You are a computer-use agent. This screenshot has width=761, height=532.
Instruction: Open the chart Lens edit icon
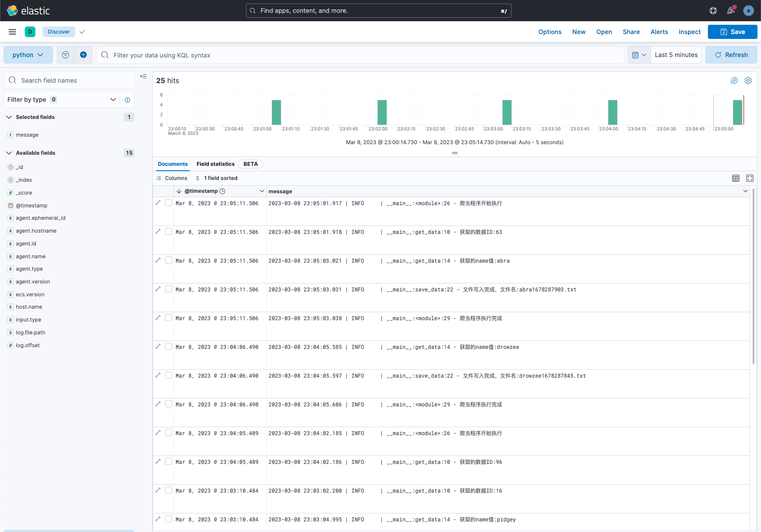pyautogui.click(x=734, y=80)
